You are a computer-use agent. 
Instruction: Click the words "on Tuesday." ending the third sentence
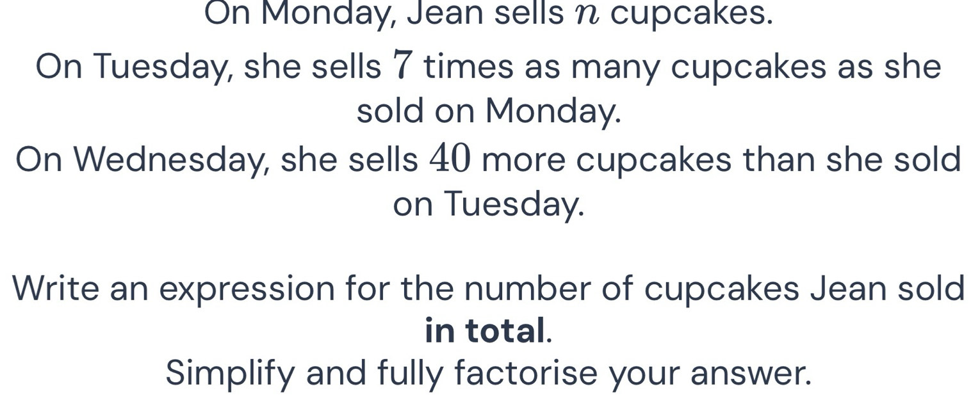[489, 205]
